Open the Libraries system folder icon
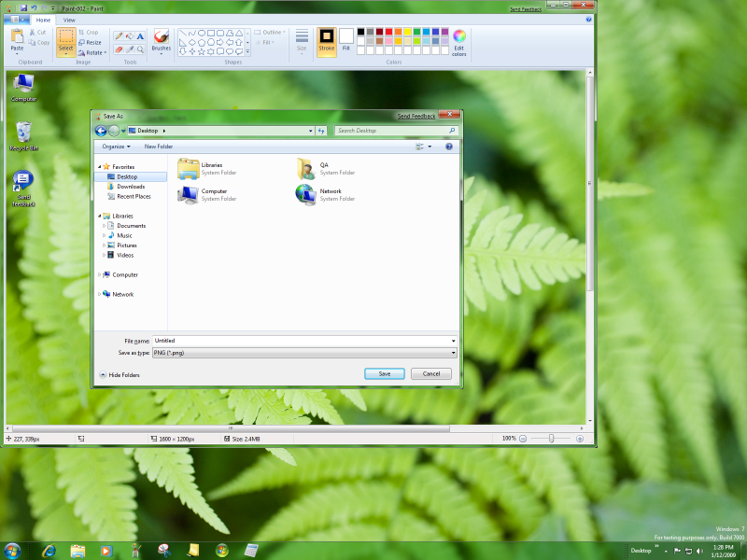 (189, 169)
